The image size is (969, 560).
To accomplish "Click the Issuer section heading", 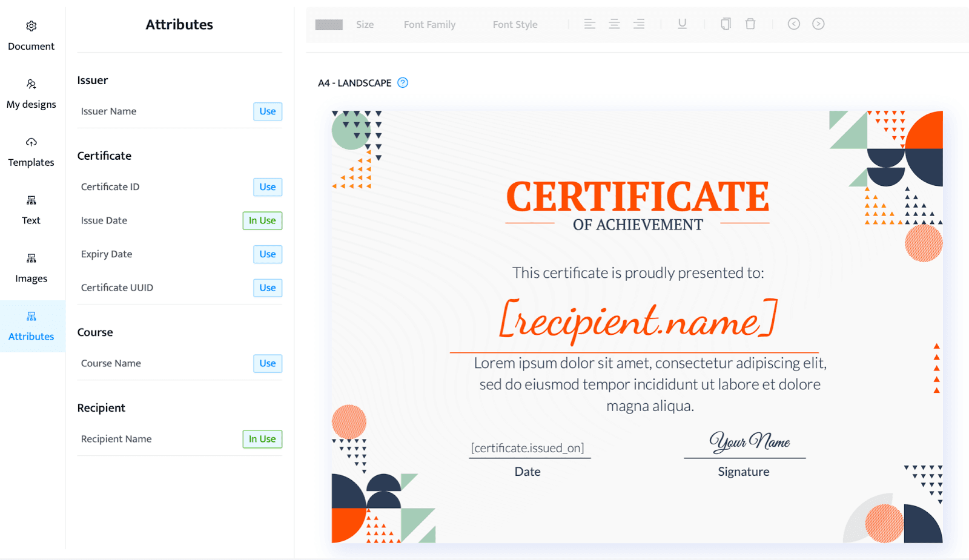I will pyautogui.click(x=93, y=81).
